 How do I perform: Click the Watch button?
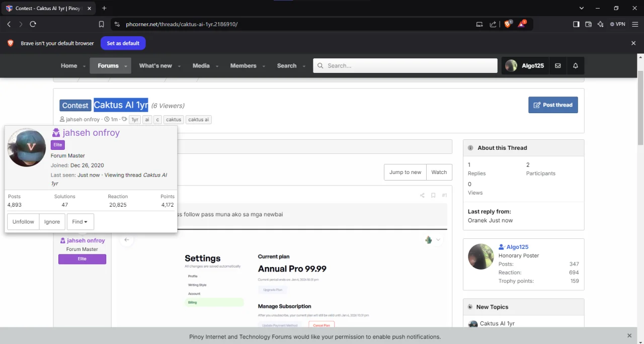pos(439,172)
